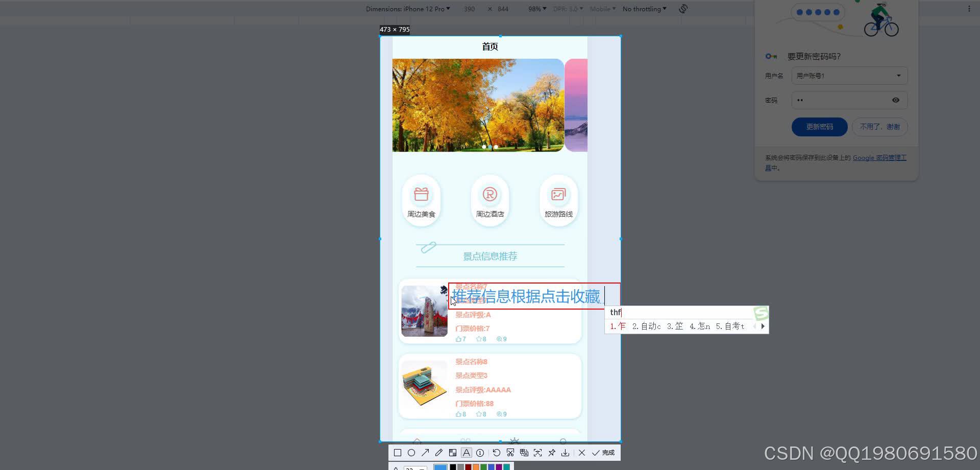Open the 用户名 account dropdown
The height and width of the screenshot is (470, 980).
[899, 76]
